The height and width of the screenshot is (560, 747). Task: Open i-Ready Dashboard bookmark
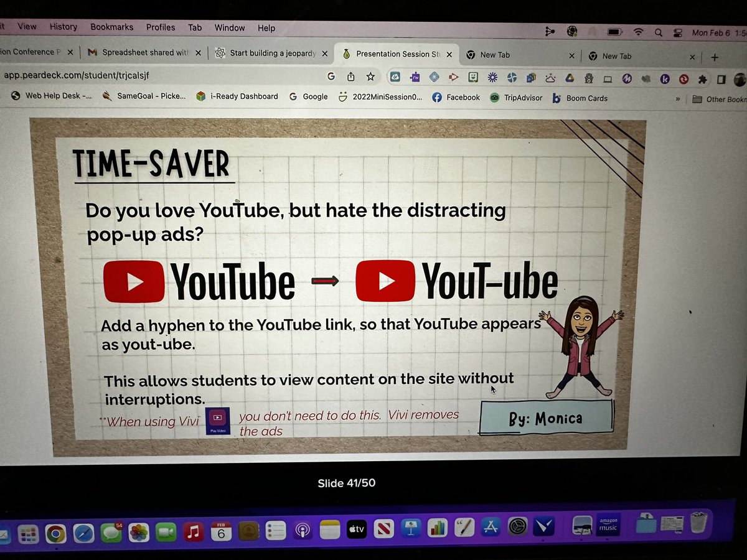[237, 96]
